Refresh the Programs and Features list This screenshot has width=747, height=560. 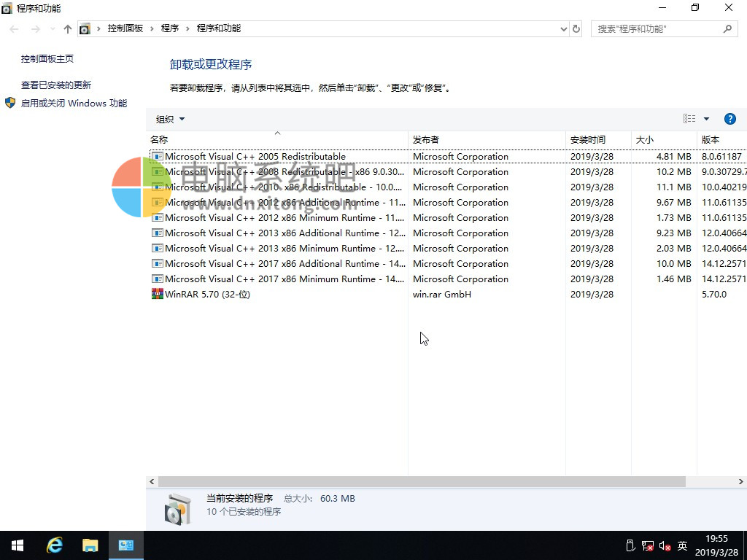pos(576,28)
